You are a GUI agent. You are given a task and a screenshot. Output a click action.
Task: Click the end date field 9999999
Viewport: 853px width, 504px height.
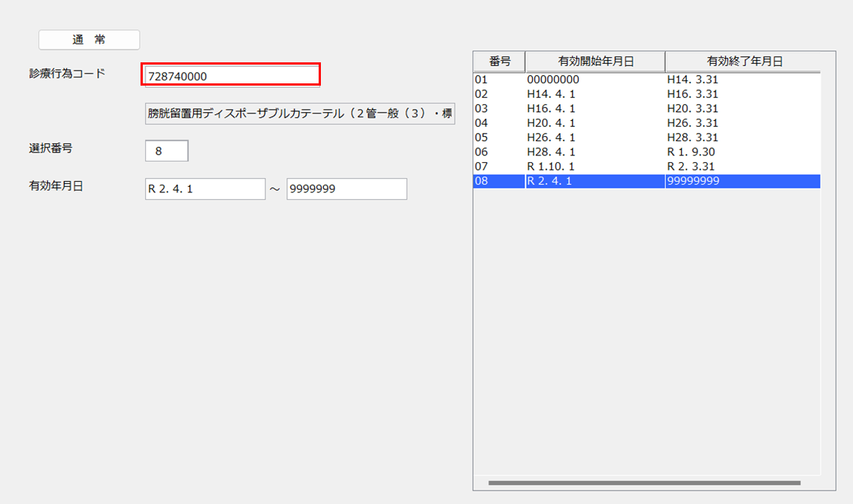pyautogui.click(x=346, y=189)
